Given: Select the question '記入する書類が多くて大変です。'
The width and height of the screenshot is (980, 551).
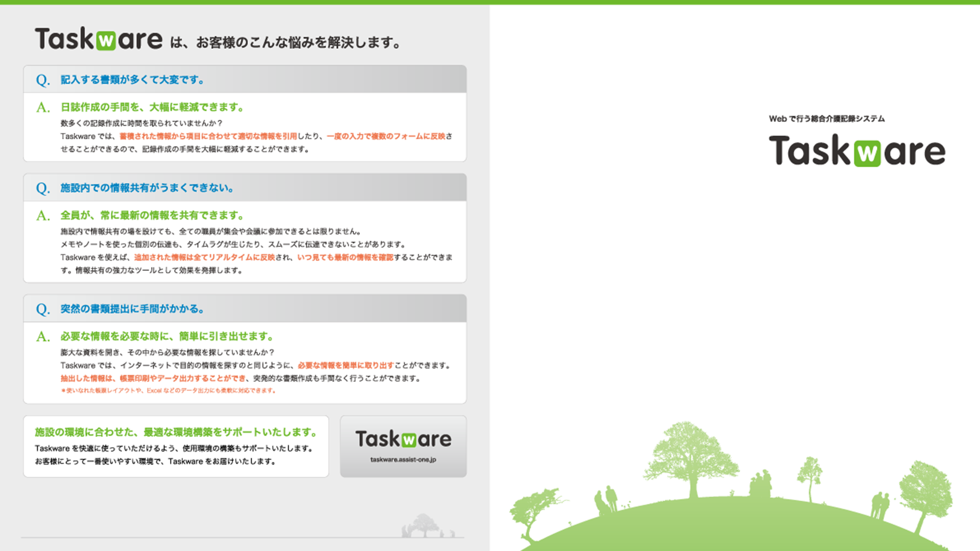Looking at the screenshot, I should (x=132, y=80).
